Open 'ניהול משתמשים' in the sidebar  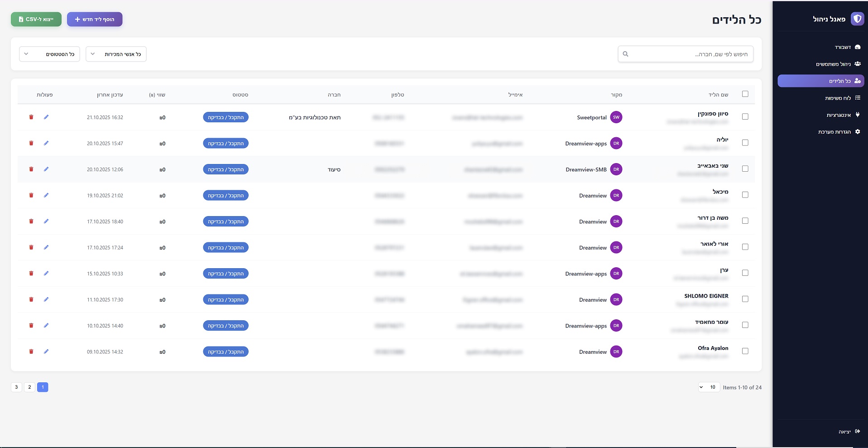[x=838, y=64]
